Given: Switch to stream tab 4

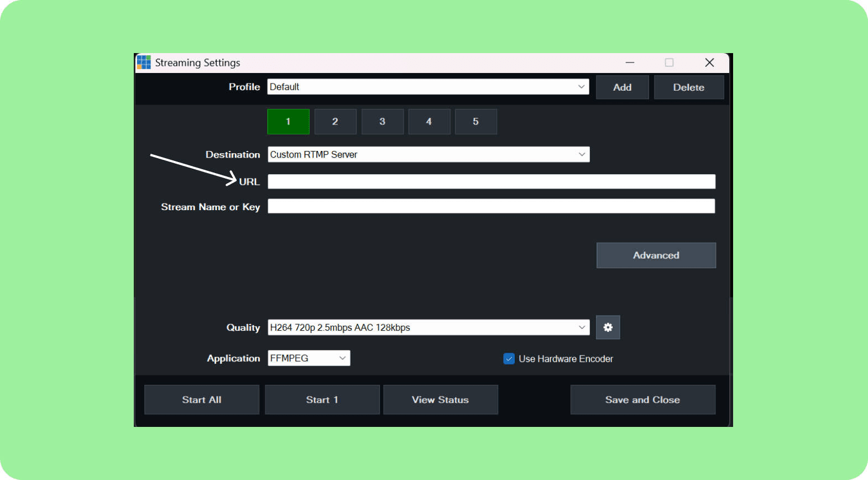Looking at the screenshot, I should 429,122.
